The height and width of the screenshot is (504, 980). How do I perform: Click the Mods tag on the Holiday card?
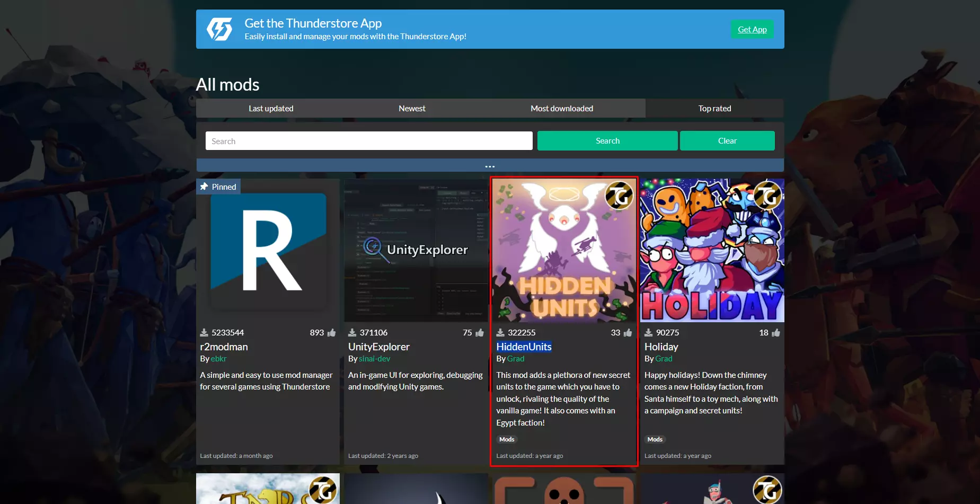655,439
